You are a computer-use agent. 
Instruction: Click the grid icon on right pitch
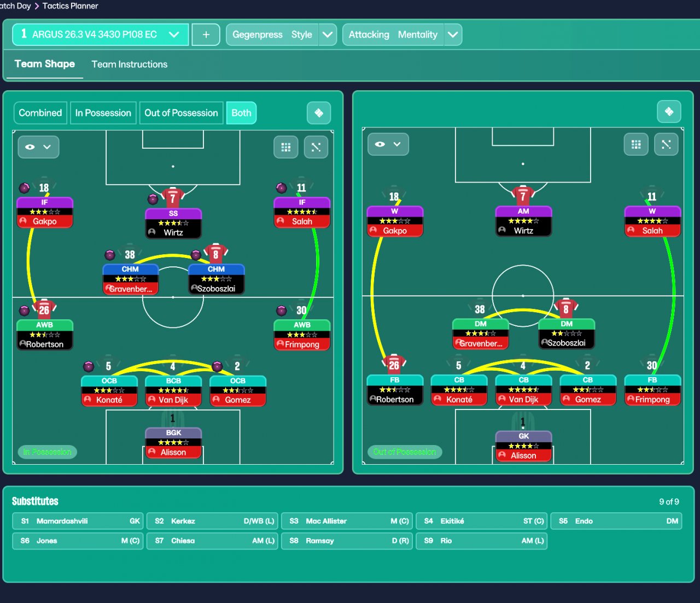point(636,144)
